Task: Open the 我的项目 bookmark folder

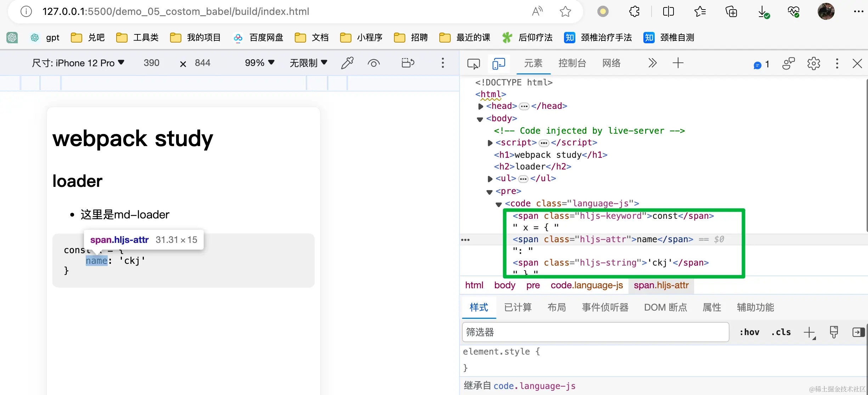Action: (195, 37)
